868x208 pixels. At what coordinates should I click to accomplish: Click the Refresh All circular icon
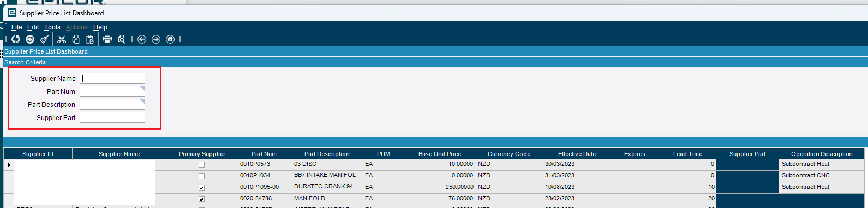[30, 39]
